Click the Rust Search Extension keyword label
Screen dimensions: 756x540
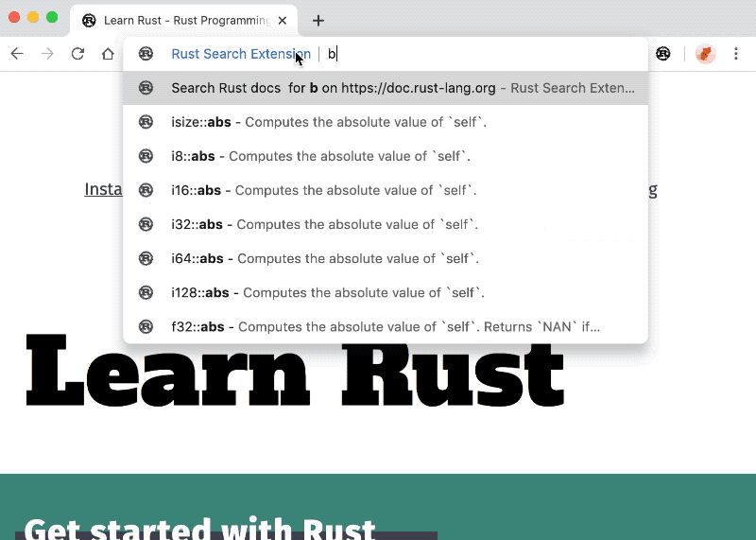click(241, 54)
